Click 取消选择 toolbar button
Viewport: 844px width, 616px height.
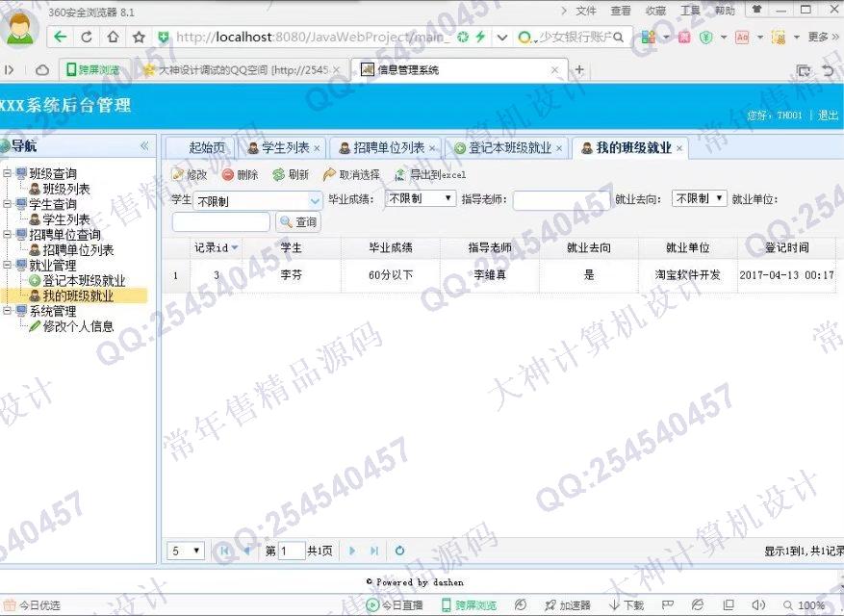pyautogui.click(x=352, y=174)
